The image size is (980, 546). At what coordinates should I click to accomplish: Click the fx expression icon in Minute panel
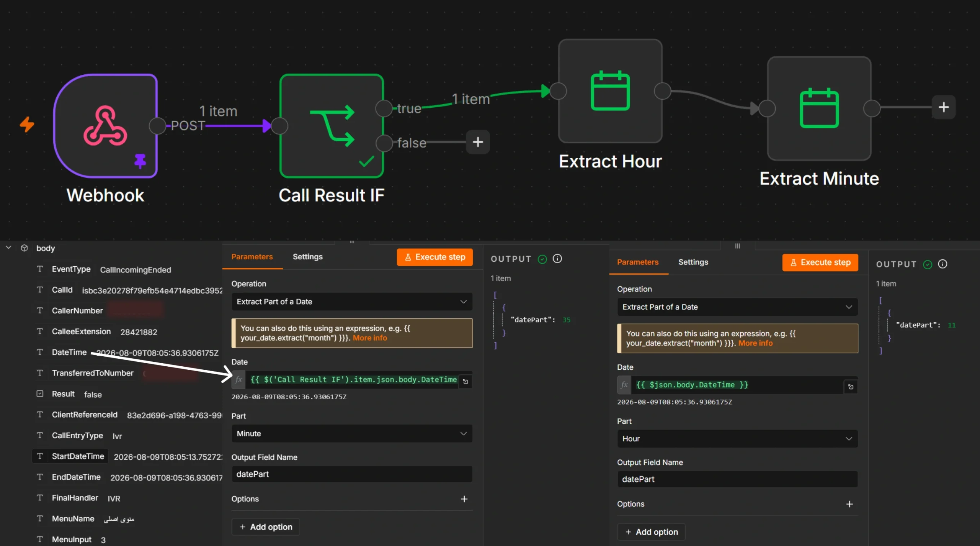pyautogui.click(x=238, y=380)
